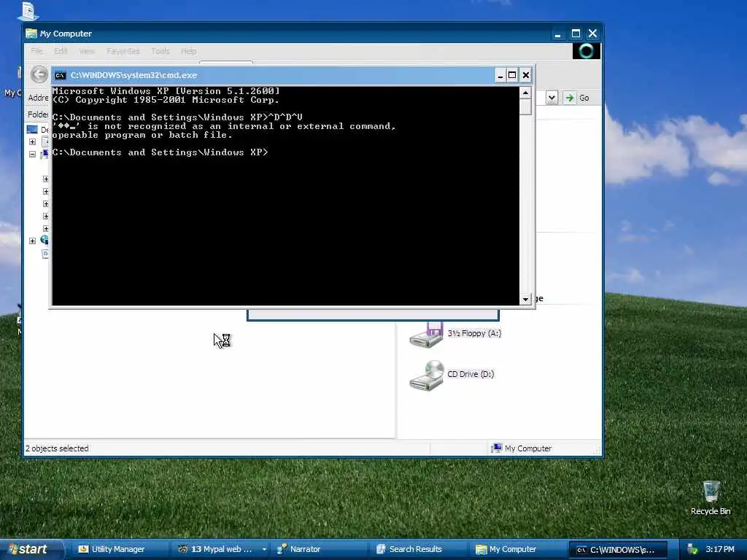Minimize the cmd.exe window
The height and width of the screenshot is (560, 747).
[500, 75]
